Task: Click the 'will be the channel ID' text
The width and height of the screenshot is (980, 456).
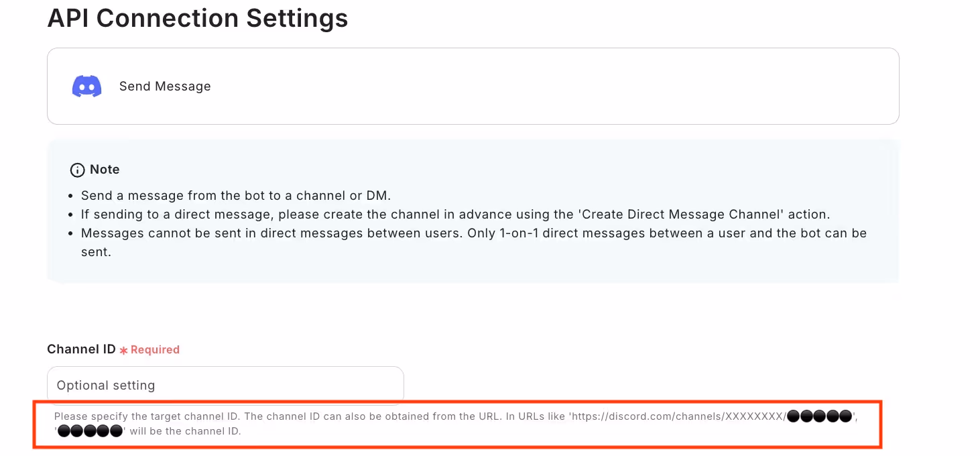Action: point(185,431)
